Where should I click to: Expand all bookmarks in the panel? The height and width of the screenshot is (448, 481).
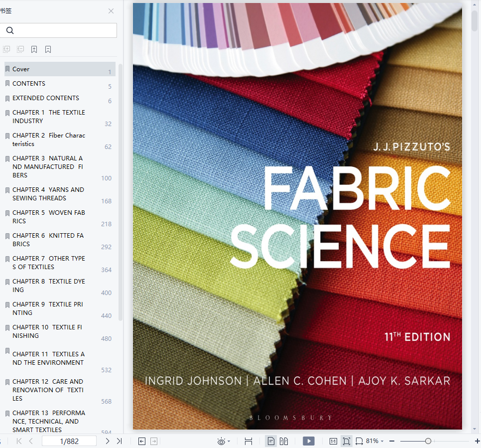[6, 49]
